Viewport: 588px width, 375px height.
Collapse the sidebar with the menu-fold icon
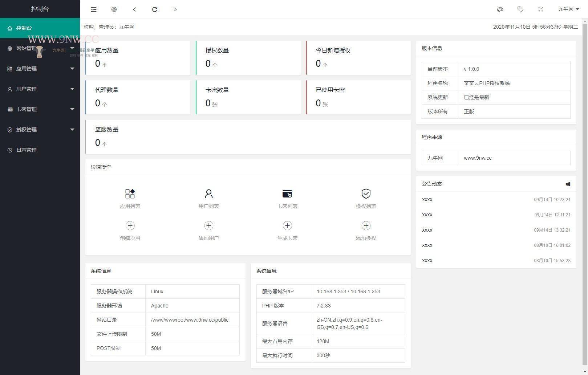click(94, 9)
